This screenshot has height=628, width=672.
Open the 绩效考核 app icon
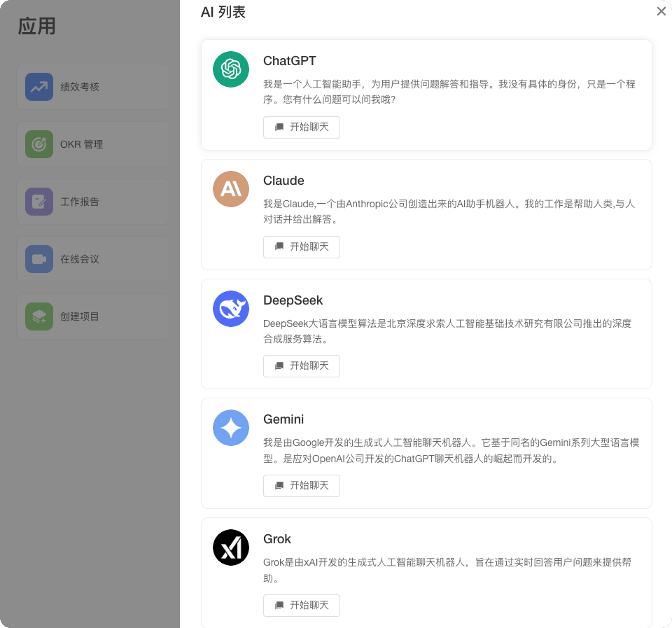(x=39, y=87)
